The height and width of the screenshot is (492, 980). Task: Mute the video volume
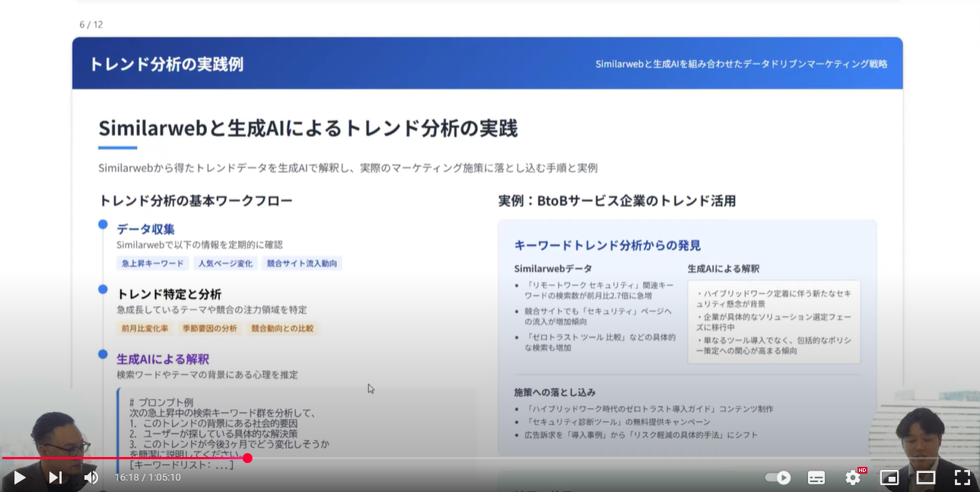(91, 478)
